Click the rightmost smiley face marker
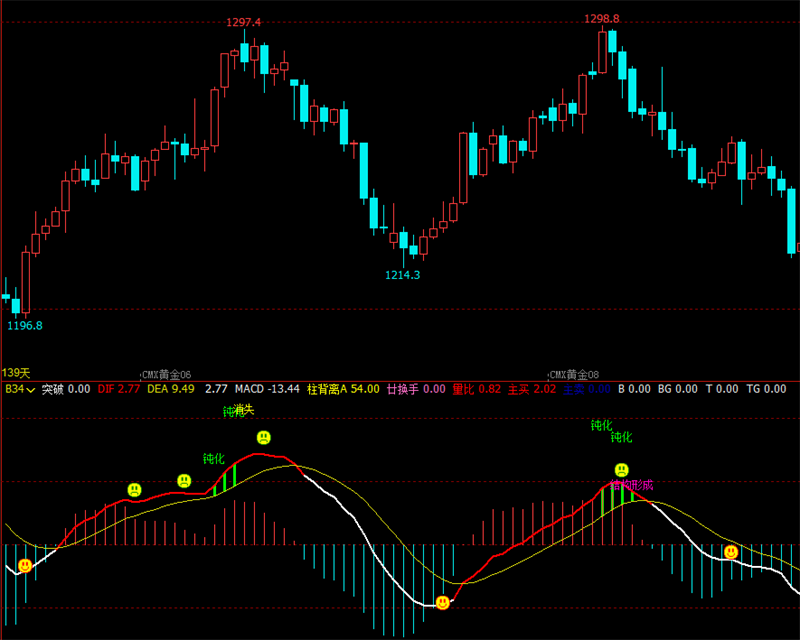 click(731, 552)
